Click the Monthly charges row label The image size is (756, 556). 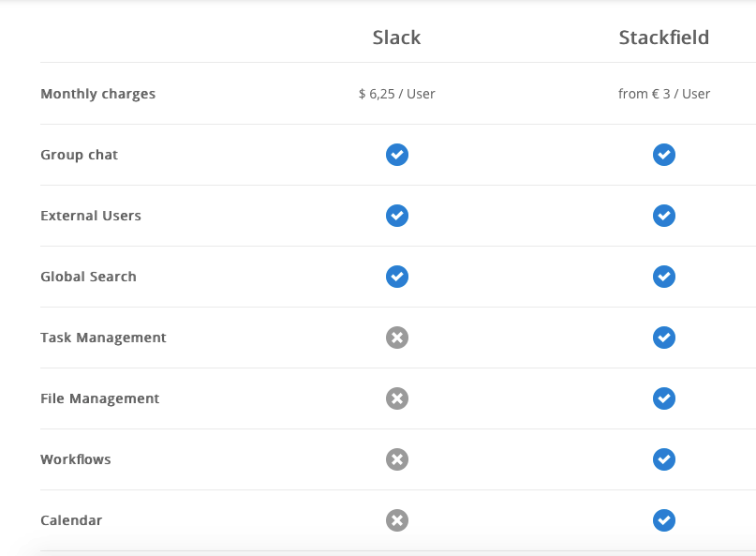pyautogui.click(x=98, y=94)
